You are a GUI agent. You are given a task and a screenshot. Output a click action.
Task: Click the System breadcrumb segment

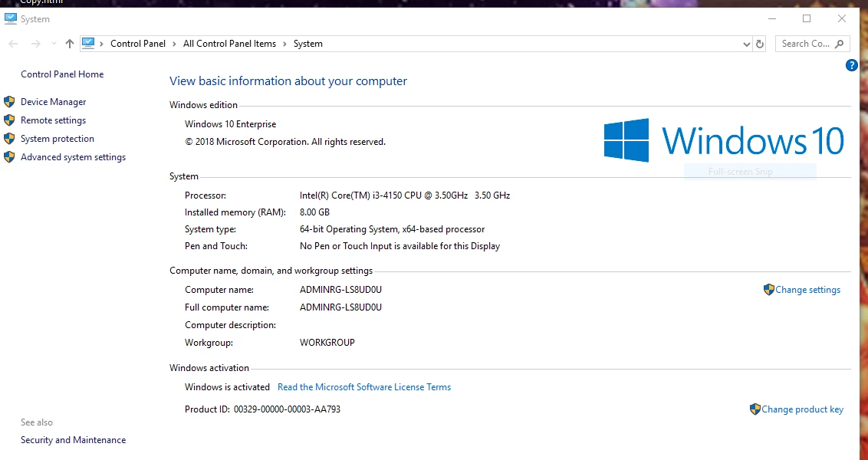coord(307,44)
